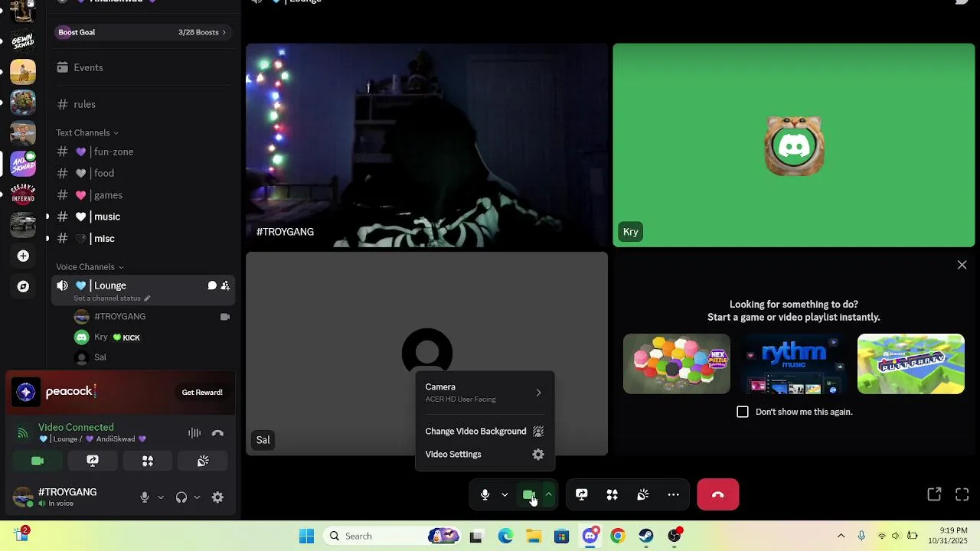Open soundboard from the call control bar
980x551 pixels.
tap(643, 495)
